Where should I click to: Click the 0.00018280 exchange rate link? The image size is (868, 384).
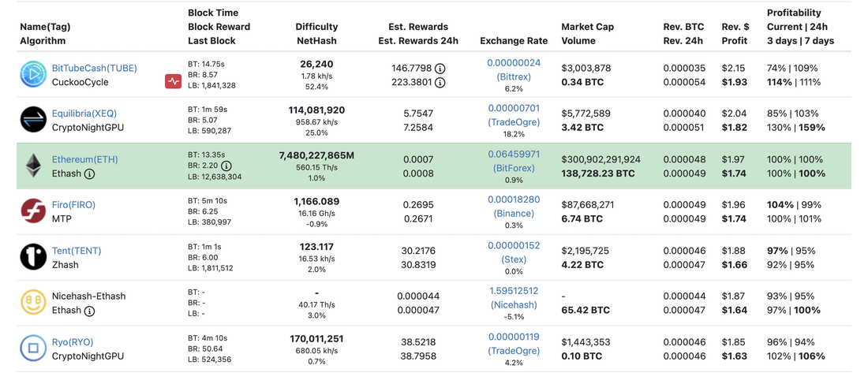(x=514, y=199)
